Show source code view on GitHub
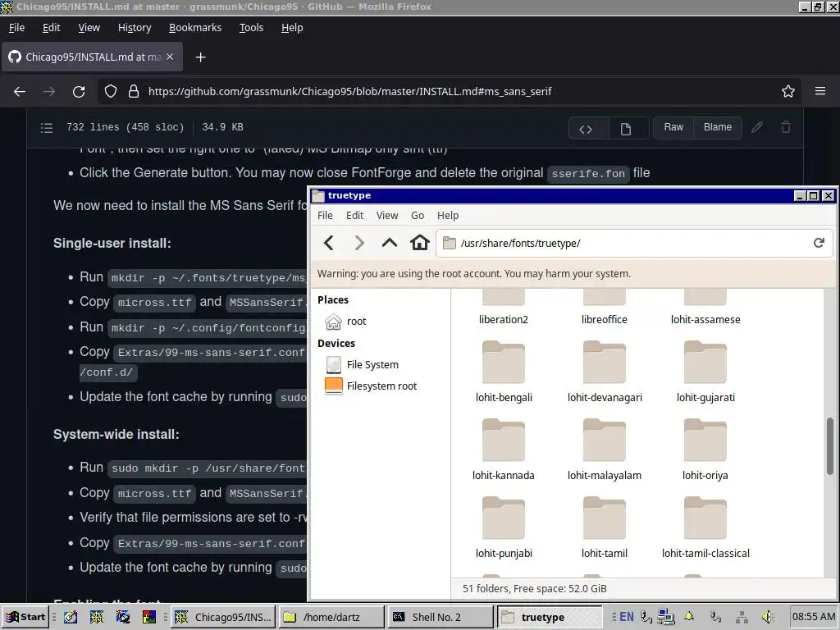Viewport: 840px width, 630px height. pos(586,129)
